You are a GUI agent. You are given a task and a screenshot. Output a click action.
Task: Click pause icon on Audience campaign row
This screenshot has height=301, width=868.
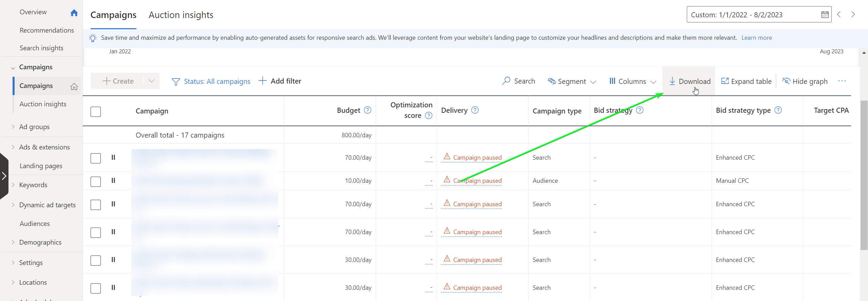(x=113, y=180)
